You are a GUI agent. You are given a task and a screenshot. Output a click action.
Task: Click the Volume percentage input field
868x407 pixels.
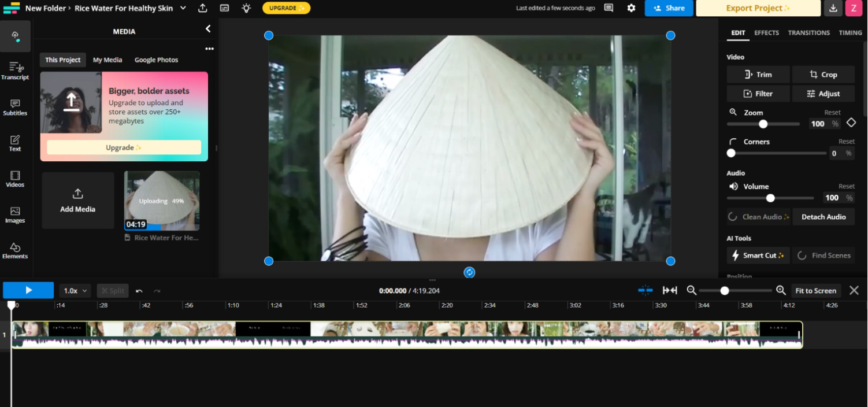pos(837,198)
